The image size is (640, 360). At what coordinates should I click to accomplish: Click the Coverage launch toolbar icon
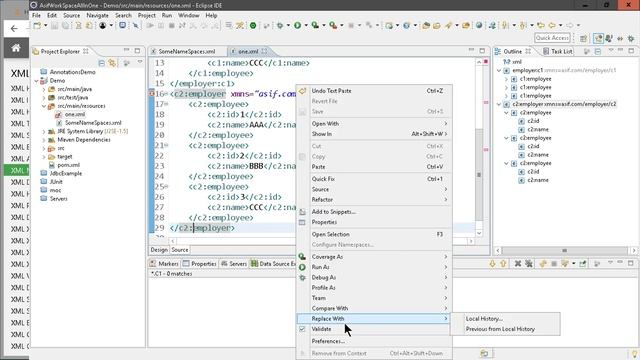(x=315, y=25)
